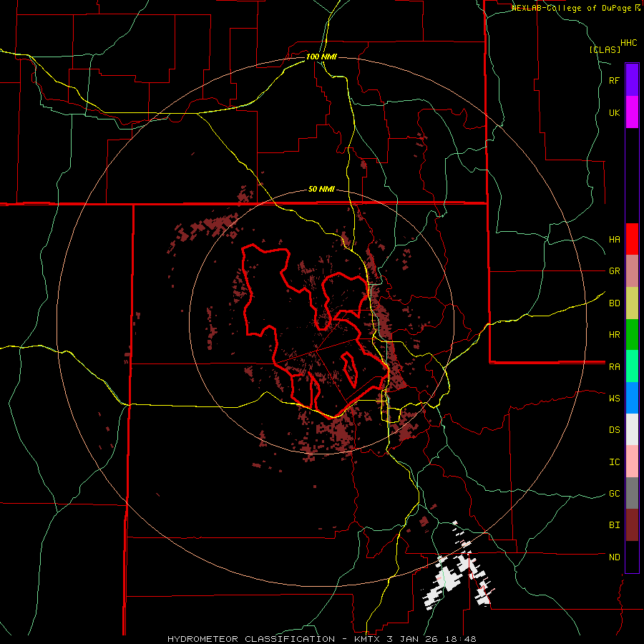Click the DS white legend swatch
Image resolution: width=644 pixels, height=644 pixels.
(x=632, y=429)
